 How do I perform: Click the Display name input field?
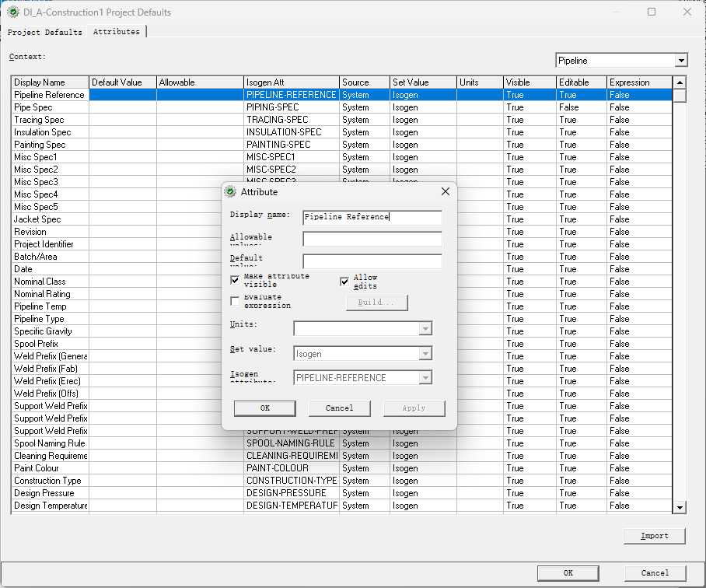pos(372,218)
